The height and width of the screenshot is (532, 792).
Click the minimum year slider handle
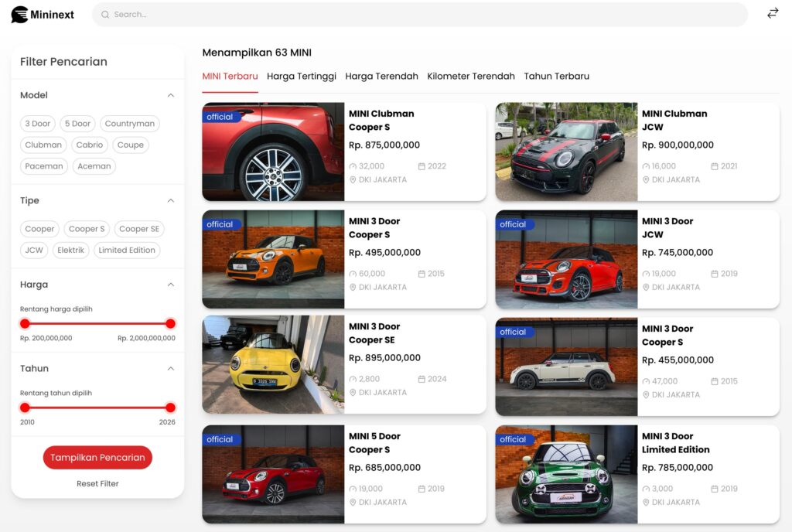25,408
